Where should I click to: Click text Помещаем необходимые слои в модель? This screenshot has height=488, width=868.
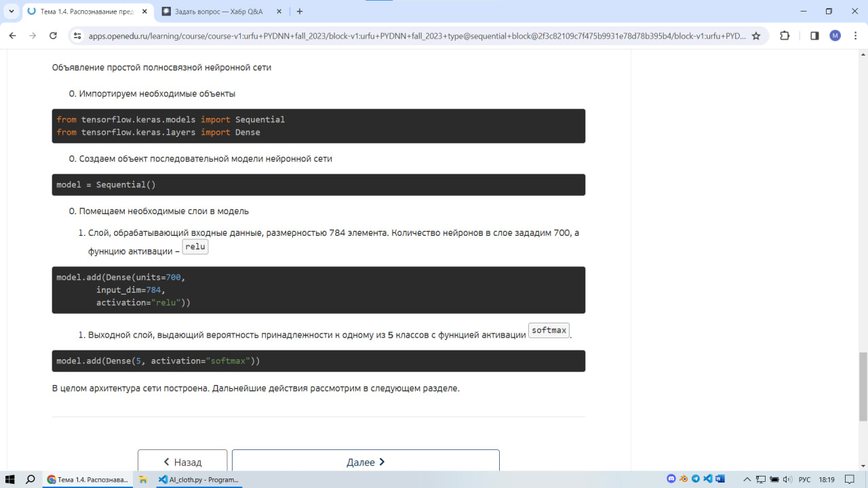(x=164, y=211)
